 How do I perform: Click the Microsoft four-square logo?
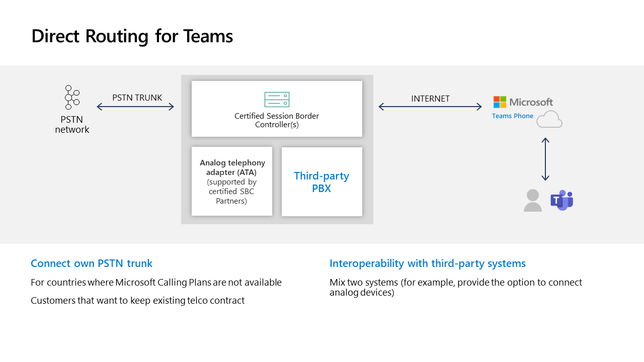pyautogui.click(x=500, y=102)
